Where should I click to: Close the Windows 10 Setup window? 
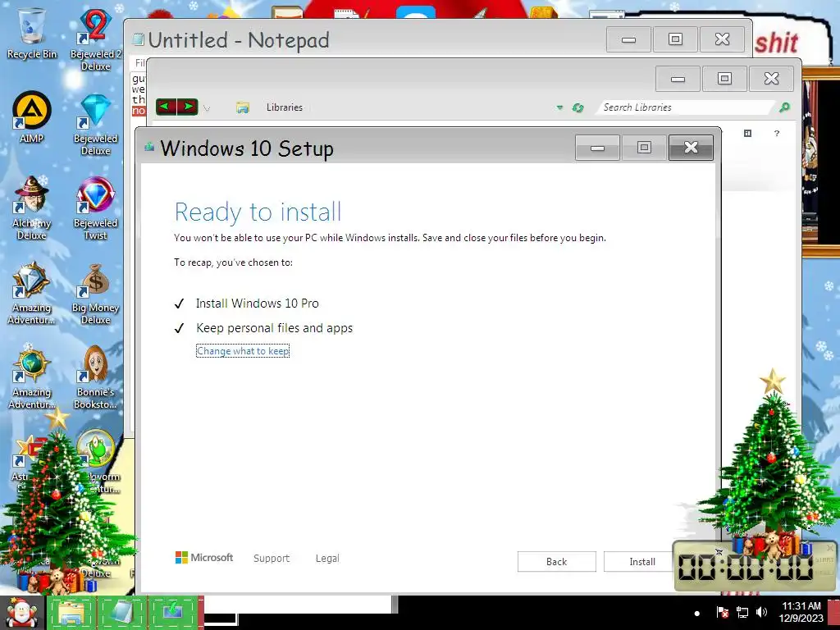691,148
